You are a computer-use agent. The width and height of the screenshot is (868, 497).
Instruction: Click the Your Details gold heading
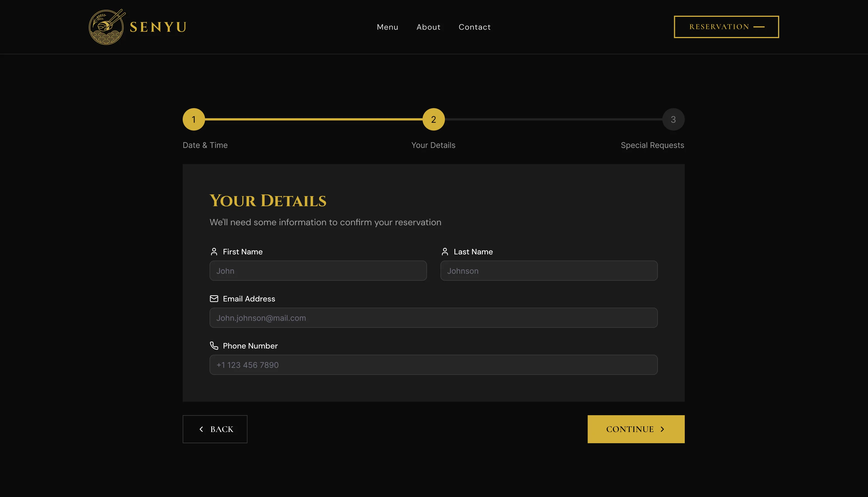coord(268,201)
